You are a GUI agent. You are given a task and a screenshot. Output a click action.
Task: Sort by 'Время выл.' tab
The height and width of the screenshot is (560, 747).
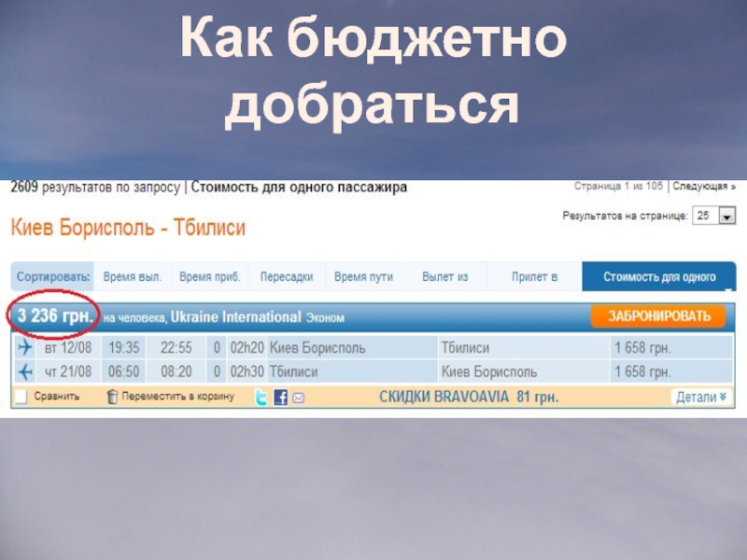tap(132, 277)
